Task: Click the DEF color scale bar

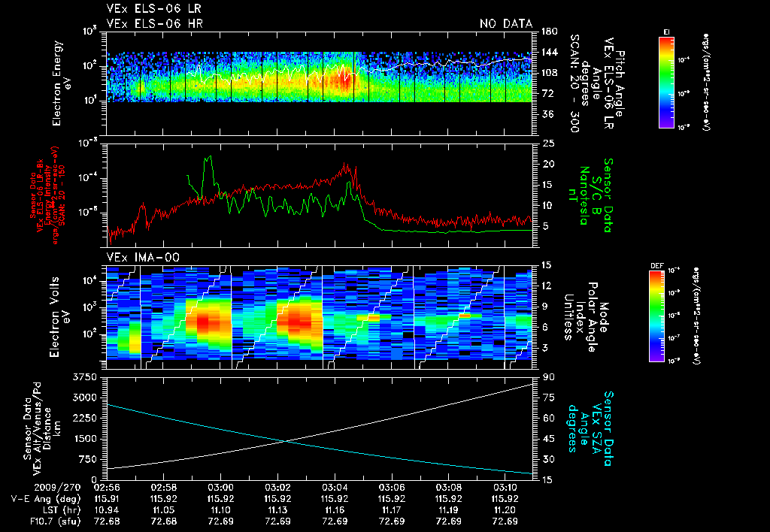Action: pyautogui.click(x=657, y=316)
